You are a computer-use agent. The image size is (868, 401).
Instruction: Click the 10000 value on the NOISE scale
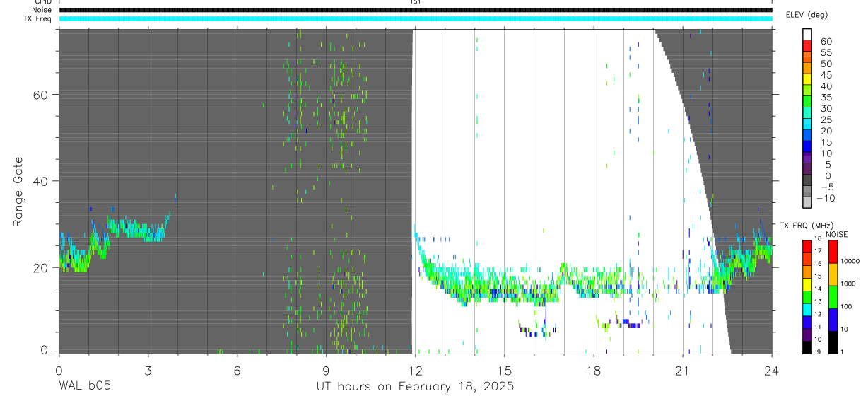[850, 261]
